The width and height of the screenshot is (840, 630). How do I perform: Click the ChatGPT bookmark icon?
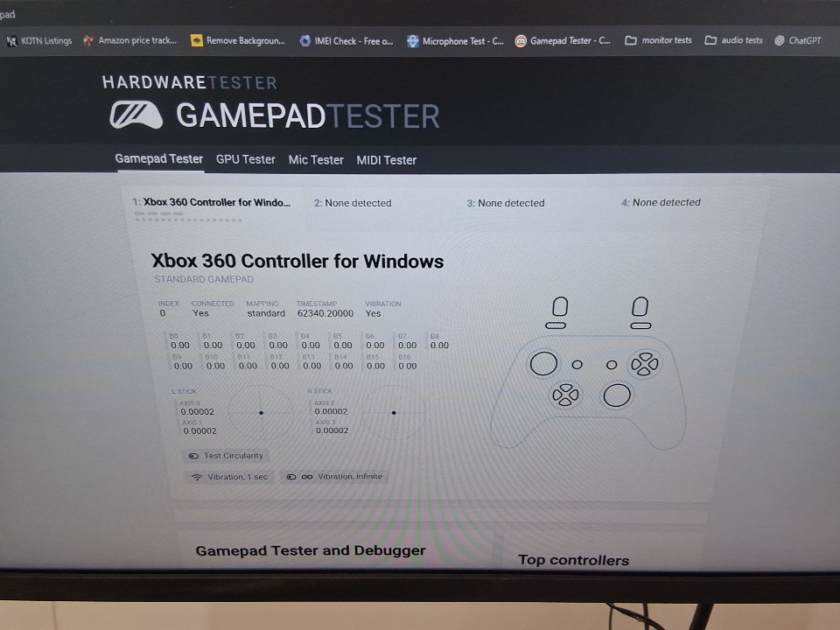(x=780, y=40)
